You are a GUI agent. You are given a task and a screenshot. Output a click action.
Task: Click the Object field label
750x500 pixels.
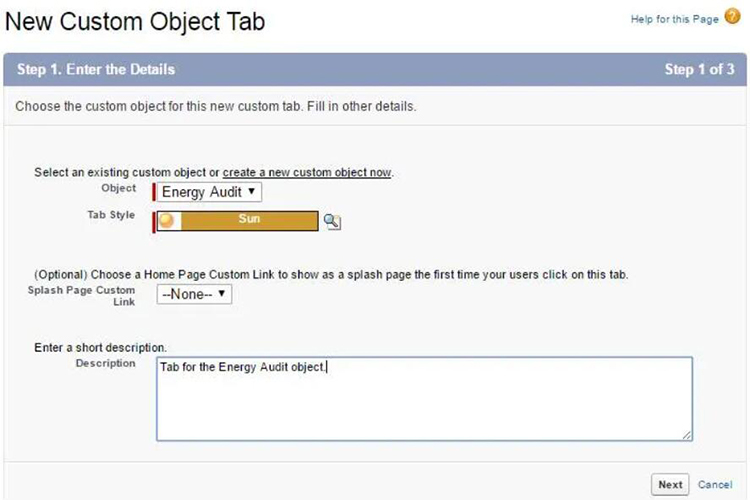[119, 188]
